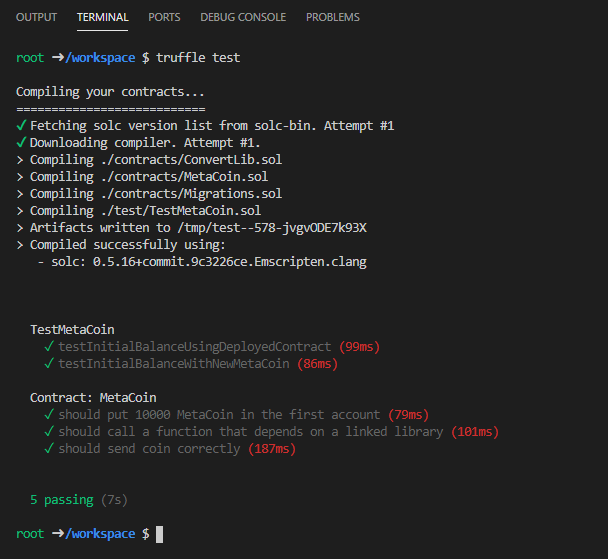
Task: Click the ./contracts/ConvertLib.sol path
Action: pyautogui.click(x=191, y=160)
